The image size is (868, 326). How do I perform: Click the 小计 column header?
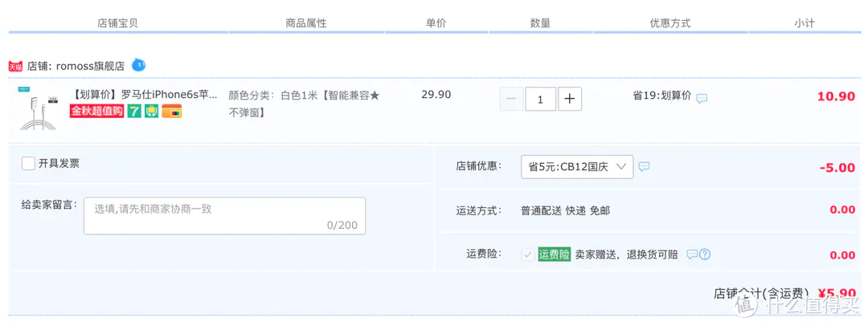click(805, 23)
